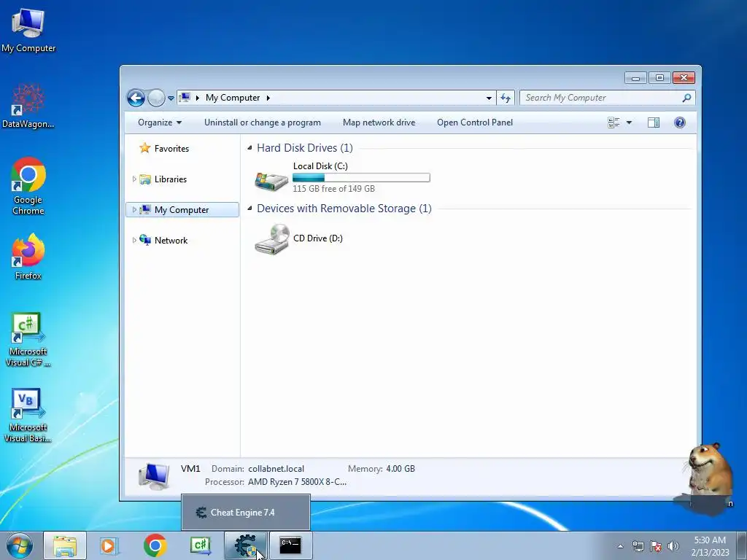Launch Firefox desktop shortcut
747x560 pixels.
[x=28, y=257]
